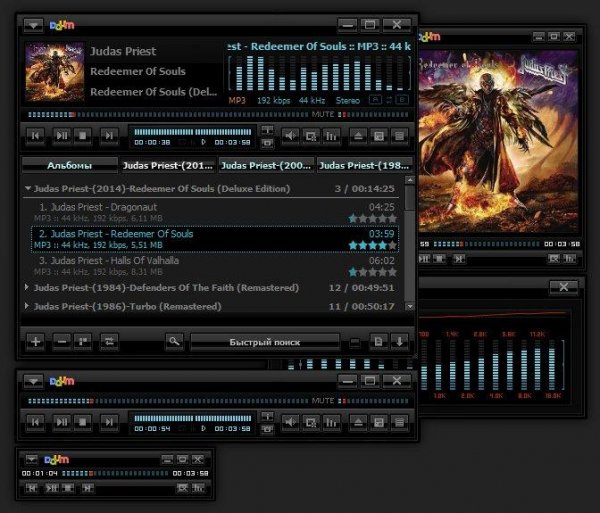Click the speaker icon in compact middle window
The image size is (600, 513).
click(x=290, y=422)
